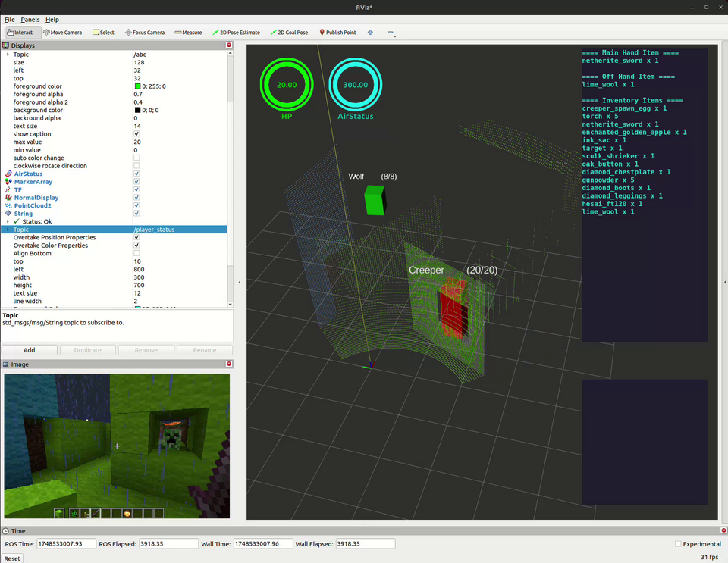
Task: Click the foreground color green swatch
Action: pyautogui.click(x=137, y=86)
